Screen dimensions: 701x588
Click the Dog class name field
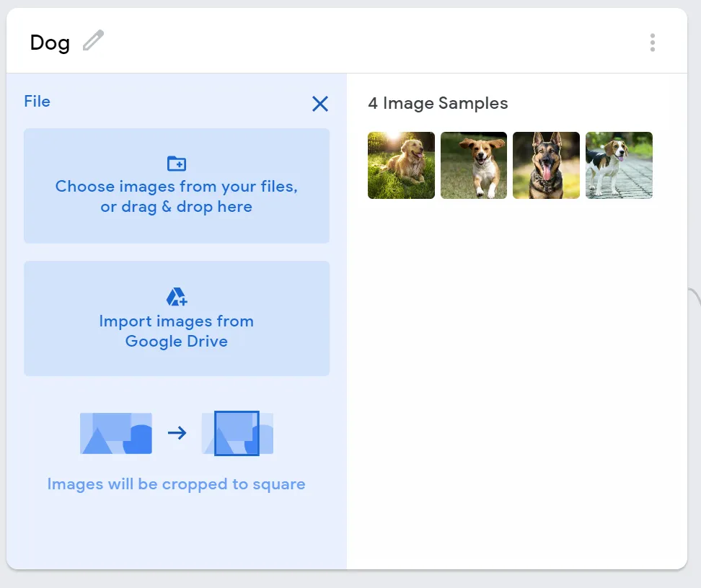pyautogui.click(x=50, y=43)
